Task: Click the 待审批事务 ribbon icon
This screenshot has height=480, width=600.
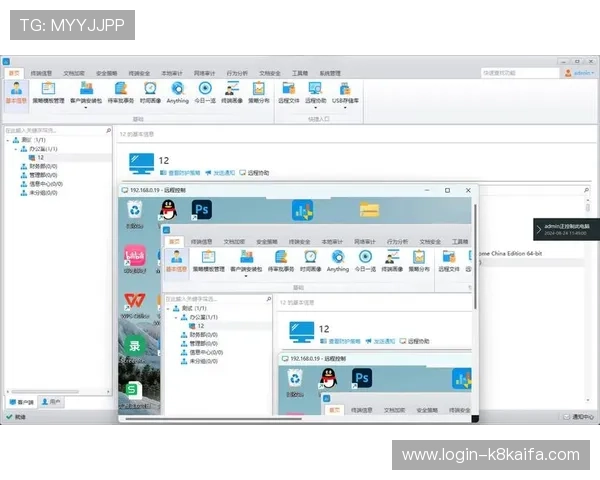Action: (121, 92)
